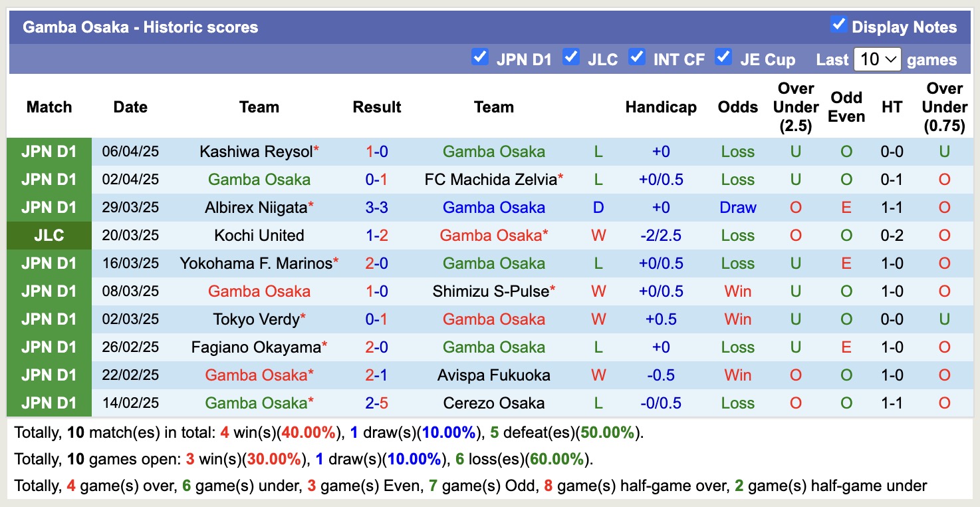980x507 pixels.
Task: Click the Yokohama F. Marinos link
Action: pos(256,263)
